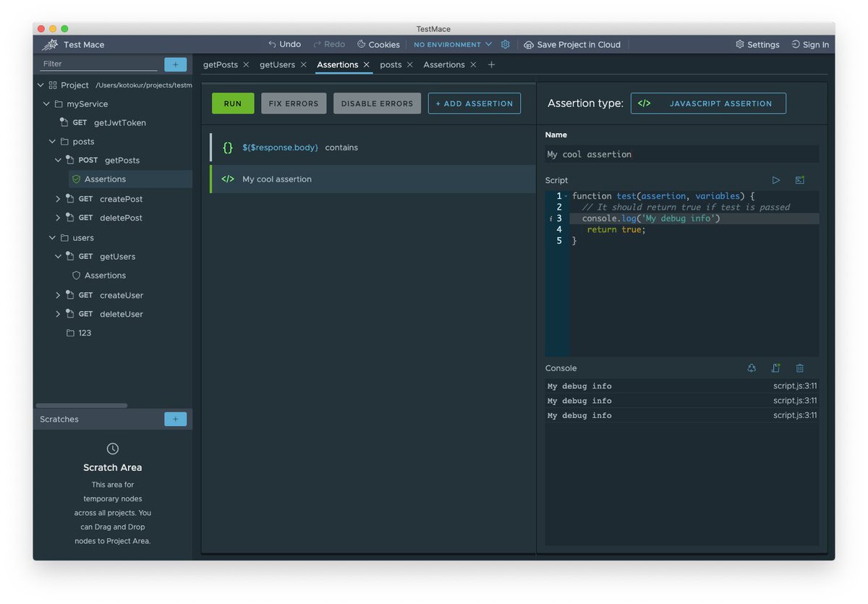
Task: Expand the createUser node
Action: pos(59,295)
